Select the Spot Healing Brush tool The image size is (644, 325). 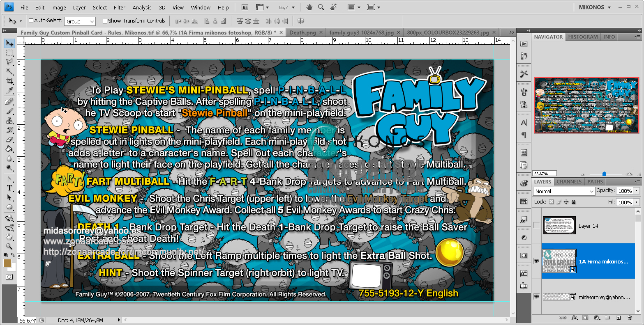(9, 102)
